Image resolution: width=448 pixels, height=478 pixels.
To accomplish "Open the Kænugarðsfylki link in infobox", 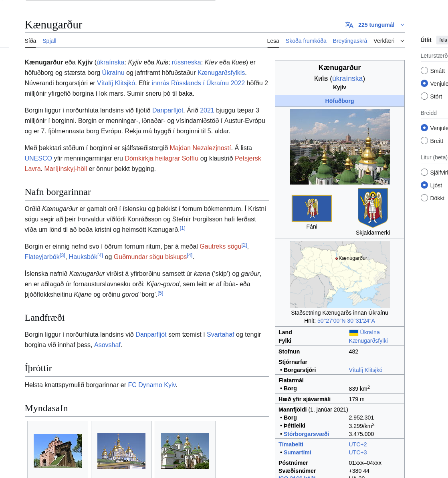I will [x=368, y=341].
